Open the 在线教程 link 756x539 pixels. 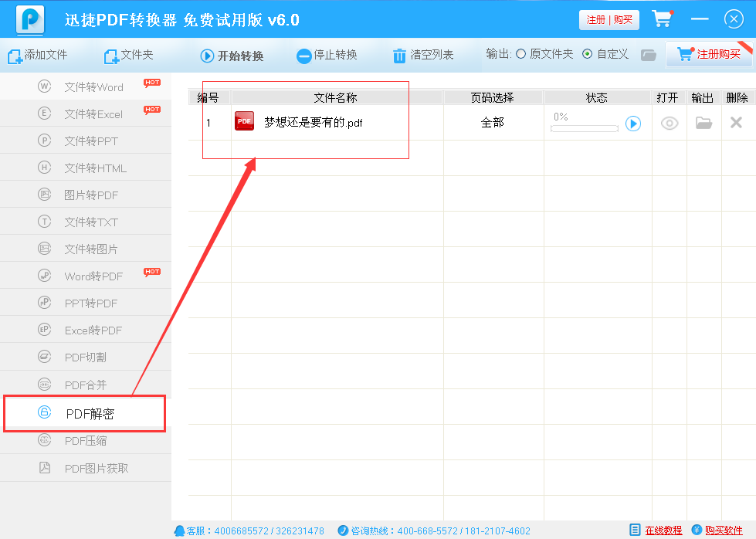663,531
